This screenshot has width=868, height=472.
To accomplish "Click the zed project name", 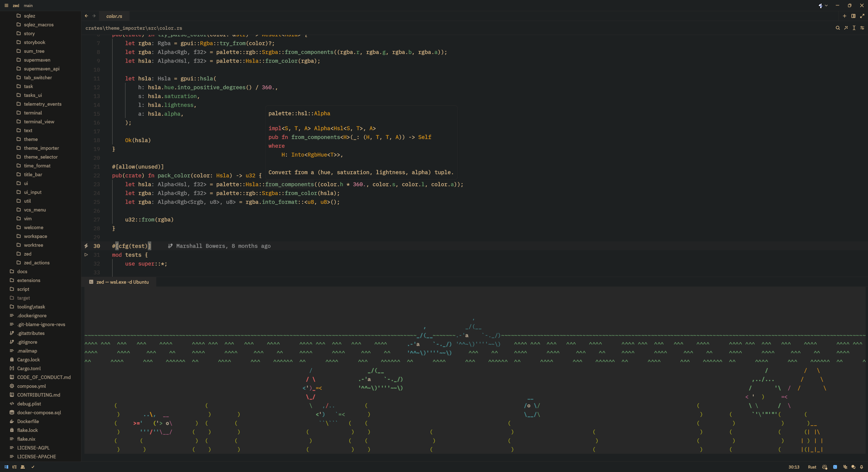I will point(16,5).
